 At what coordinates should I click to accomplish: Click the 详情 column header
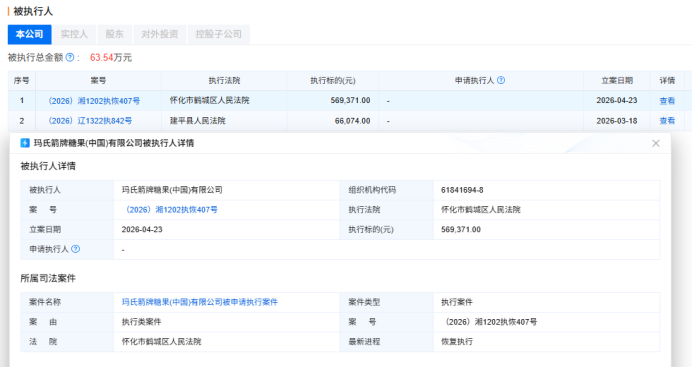click(667, 80)
